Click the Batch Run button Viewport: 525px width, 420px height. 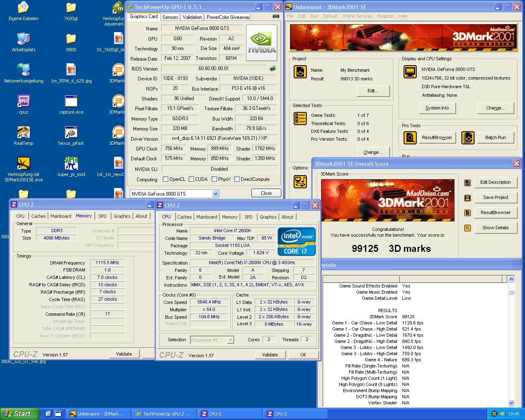[495, 138]
